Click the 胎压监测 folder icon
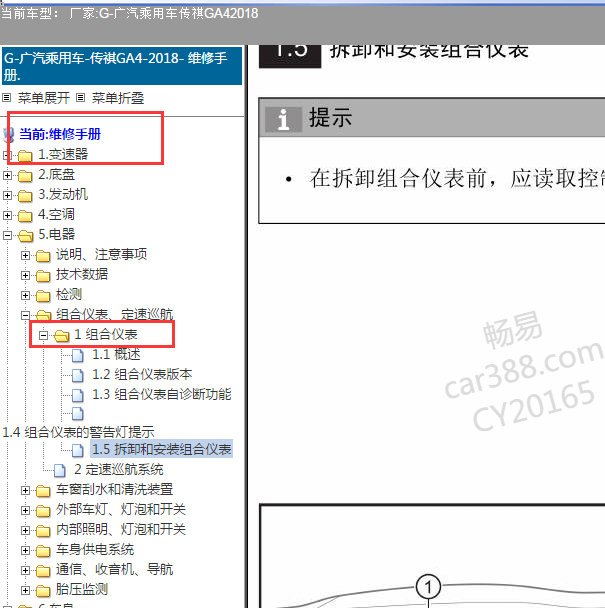 click(x=43, y=591)
